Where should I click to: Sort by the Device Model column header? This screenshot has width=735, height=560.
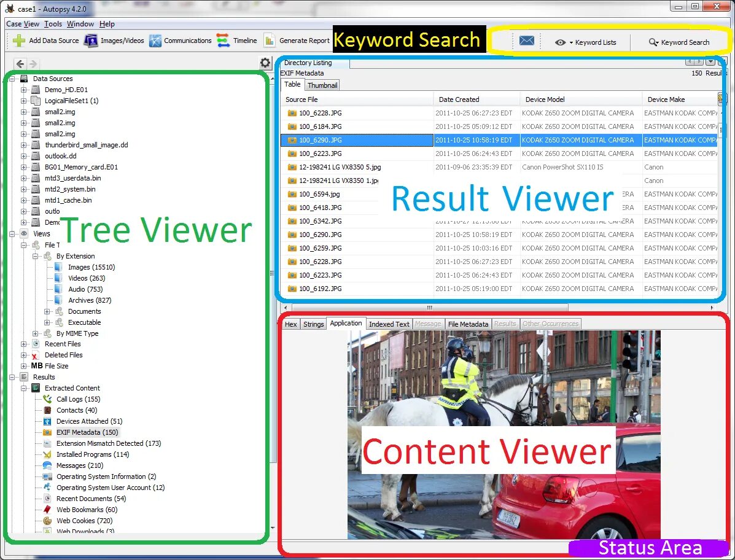(x=581, y=99)
